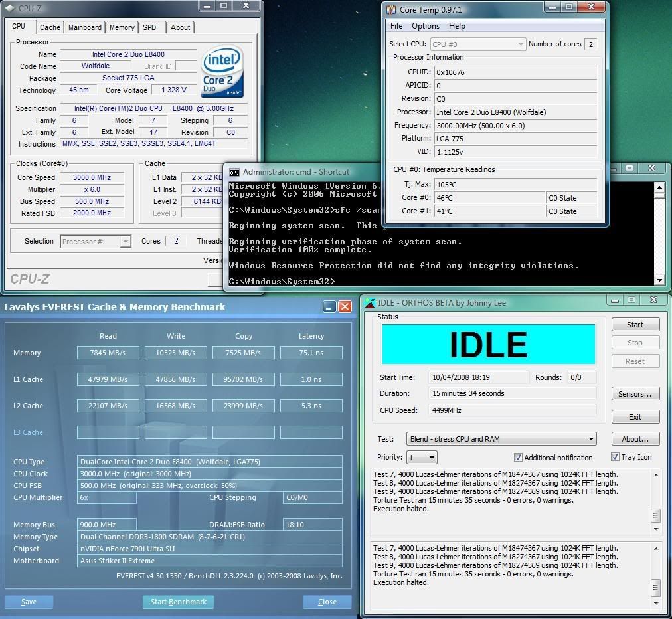Open the Options menu in Core Temp
This screenshot has height=619, width=672.
coord(425,26)
